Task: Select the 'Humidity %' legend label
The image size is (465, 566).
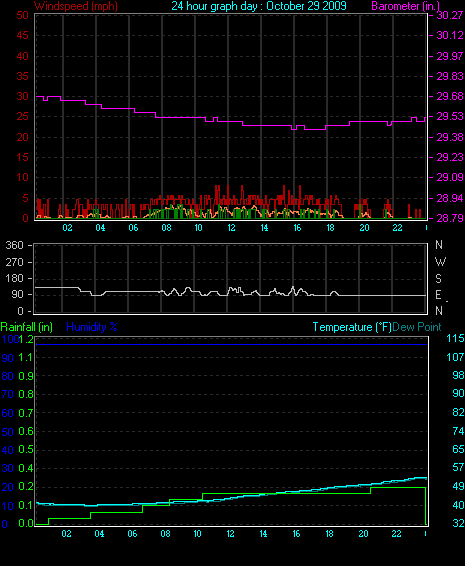Action: click(92, 327)
